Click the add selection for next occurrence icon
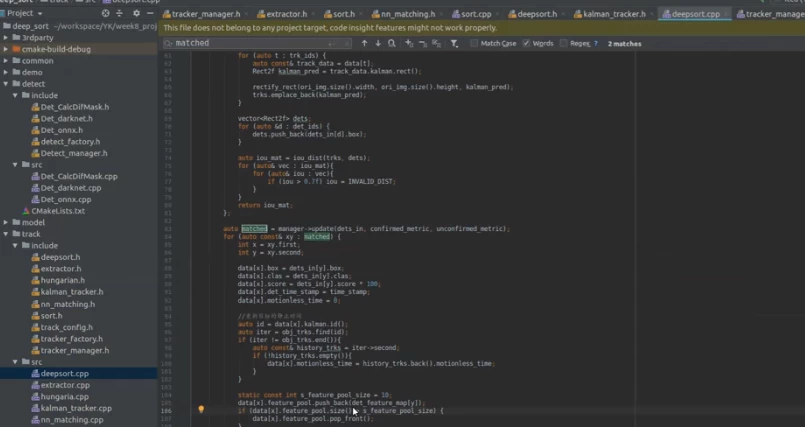 [x=410, y=44]
